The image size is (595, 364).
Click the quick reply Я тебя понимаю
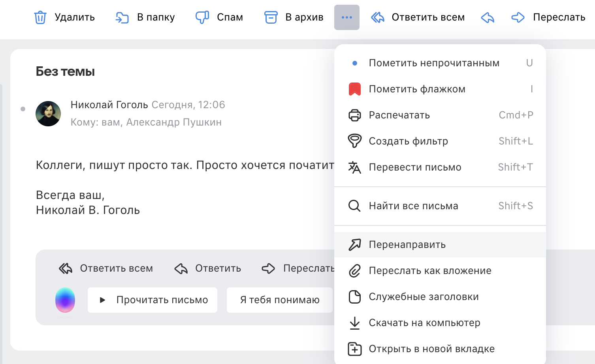[280, 300]
